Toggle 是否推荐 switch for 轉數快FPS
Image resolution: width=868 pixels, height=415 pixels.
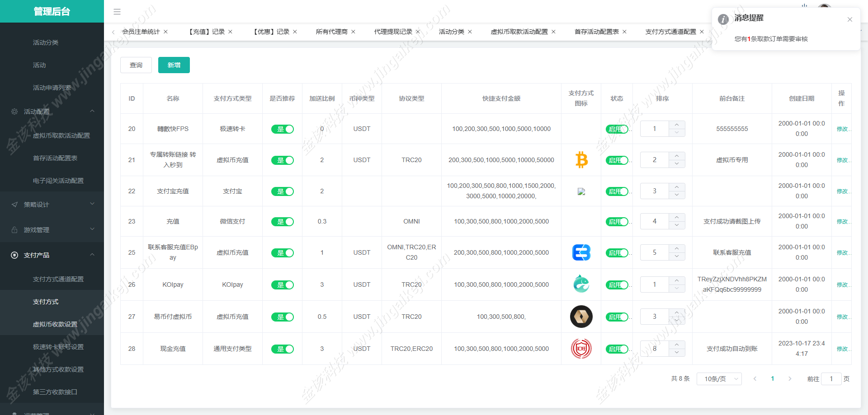pos(283,129)
